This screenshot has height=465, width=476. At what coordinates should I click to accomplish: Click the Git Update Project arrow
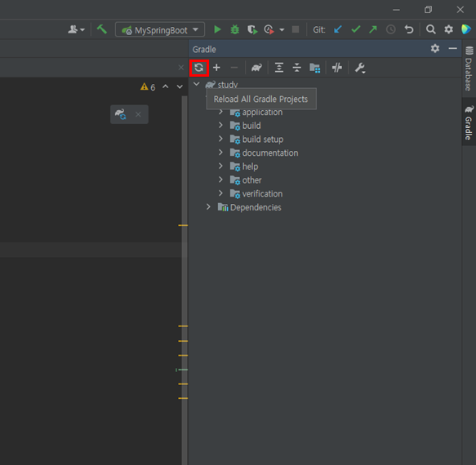click(337, 29)
